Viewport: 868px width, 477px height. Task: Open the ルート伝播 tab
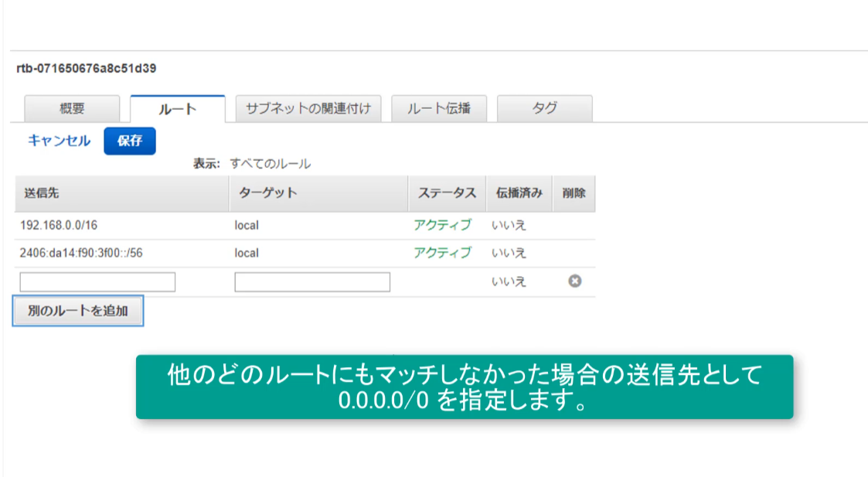[x=439, y=108]
